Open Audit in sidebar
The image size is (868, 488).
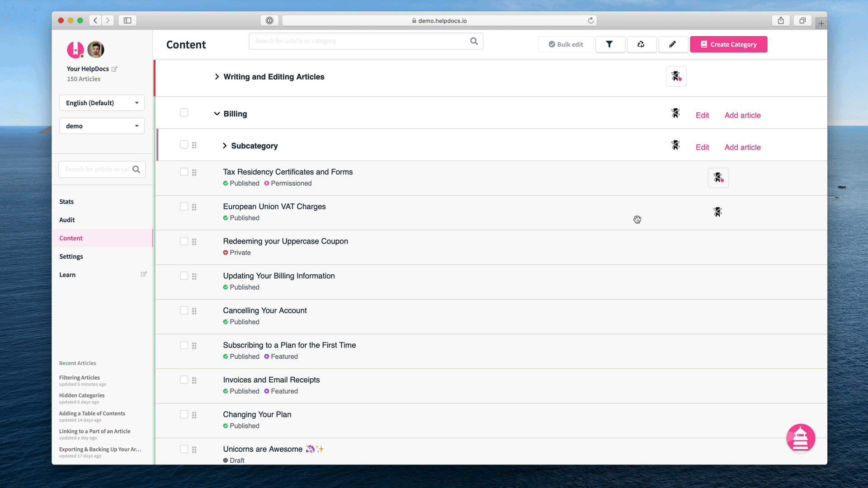(67, 220)
